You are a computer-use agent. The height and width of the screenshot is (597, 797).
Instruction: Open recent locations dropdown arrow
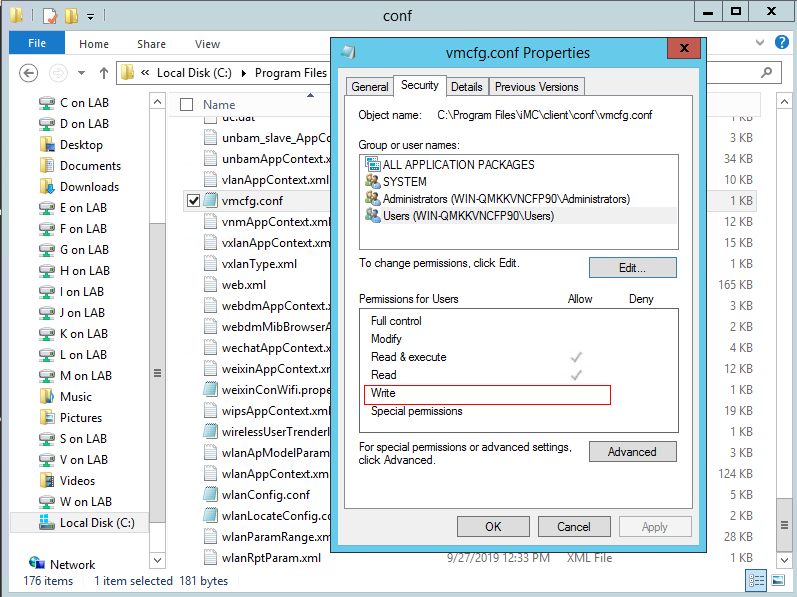pyautogui.click(x=81, y=73)
